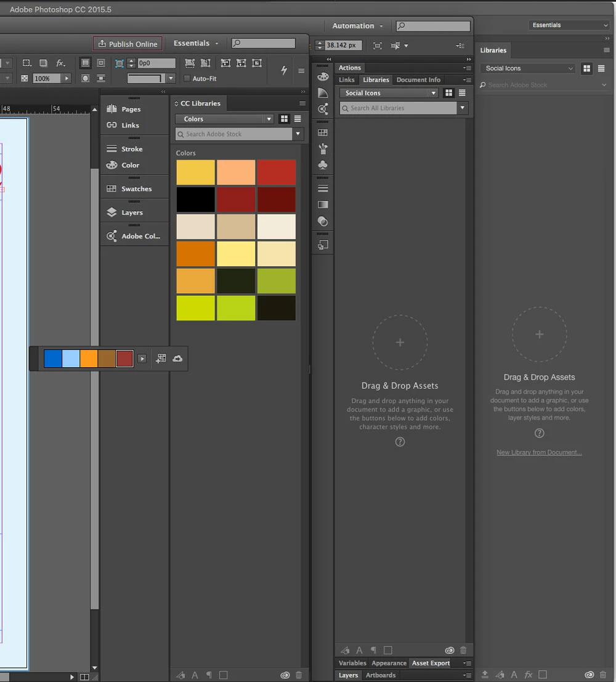
Task: Switch CC Libraries to grid view
Action: click(284, 119)
